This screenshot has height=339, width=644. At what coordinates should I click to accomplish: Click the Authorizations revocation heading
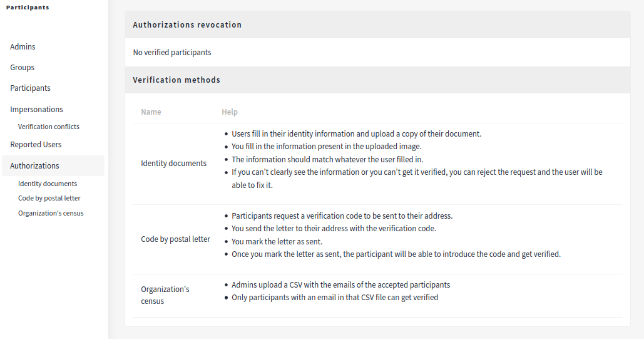pyautogui.click(x=187, y=24)
